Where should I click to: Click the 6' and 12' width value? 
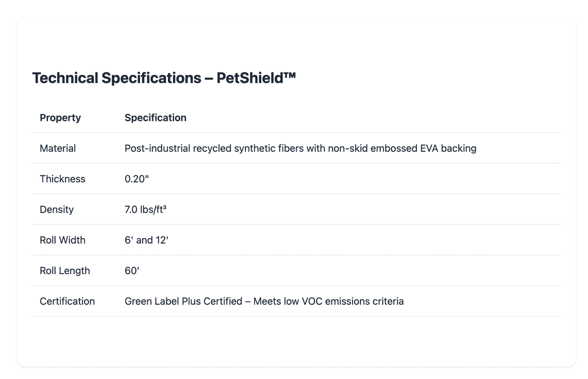(146, 240)
